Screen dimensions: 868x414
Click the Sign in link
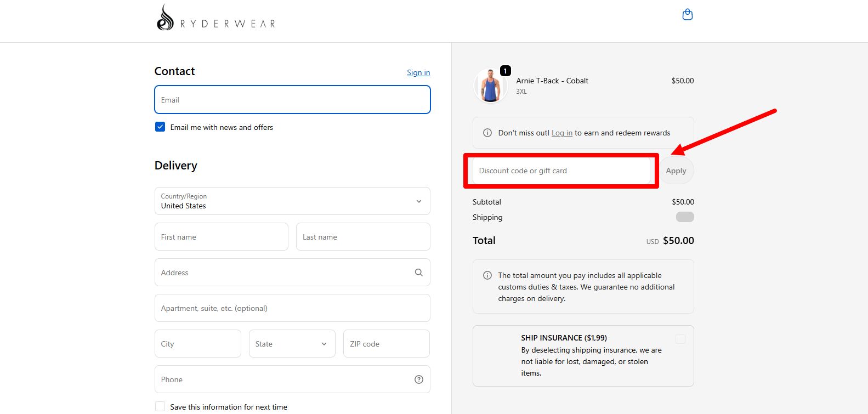(x=418, y=72)
